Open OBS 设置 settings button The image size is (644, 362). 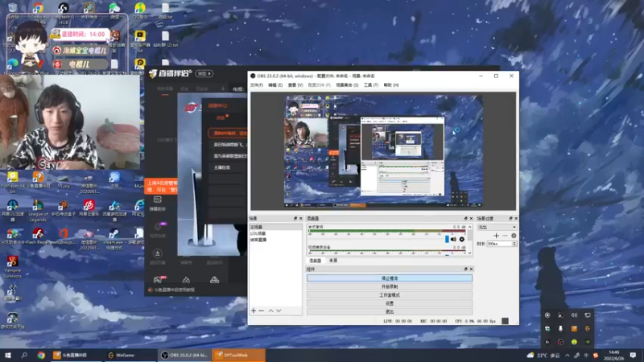pos(390,303)
